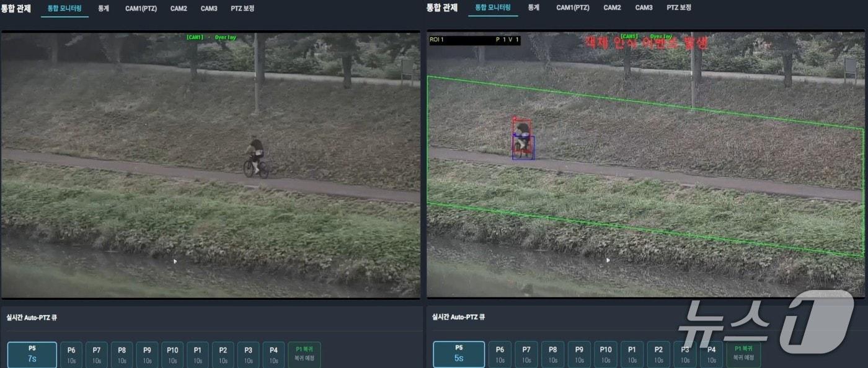868x368 pixels.
Task: Switch to CAM1(PTZ) tab in right window
Action: coord(573,7)
